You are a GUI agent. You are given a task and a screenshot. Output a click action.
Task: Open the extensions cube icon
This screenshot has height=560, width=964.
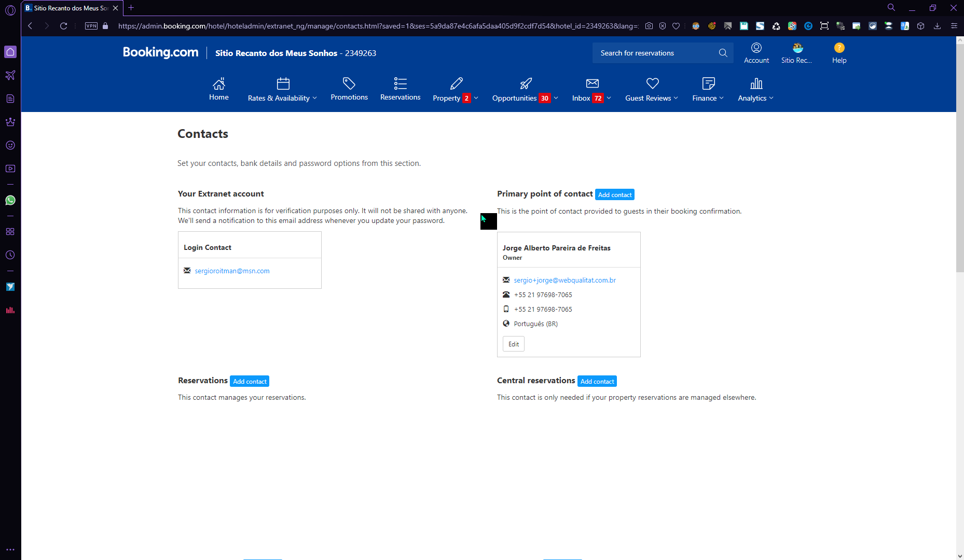pyautogui.click(x=921, y=26)
